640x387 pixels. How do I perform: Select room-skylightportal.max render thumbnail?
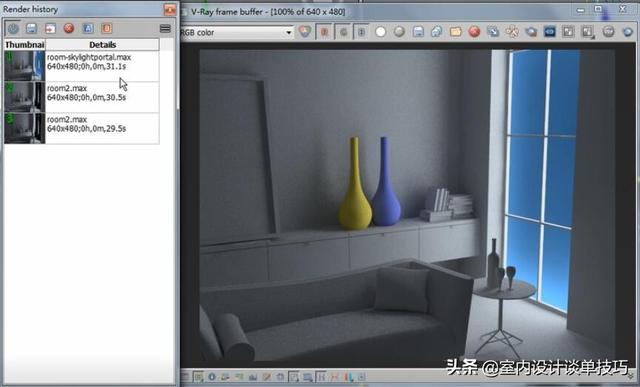[24, 66]
